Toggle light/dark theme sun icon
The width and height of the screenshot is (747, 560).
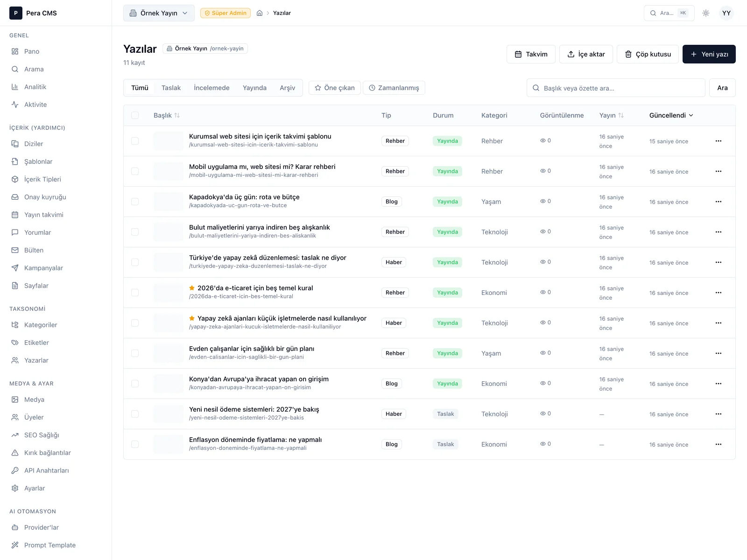706,13
